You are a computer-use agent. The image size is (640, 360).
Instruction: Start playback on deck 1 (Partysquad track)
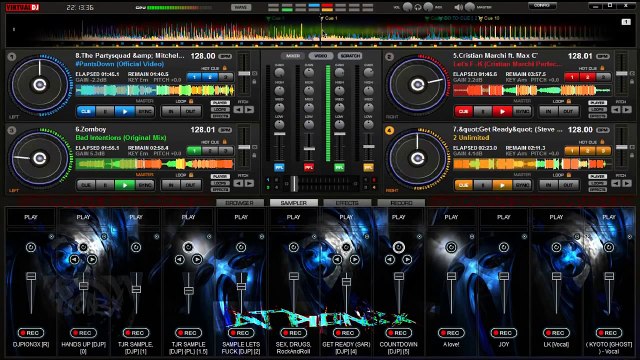[125, 111]
